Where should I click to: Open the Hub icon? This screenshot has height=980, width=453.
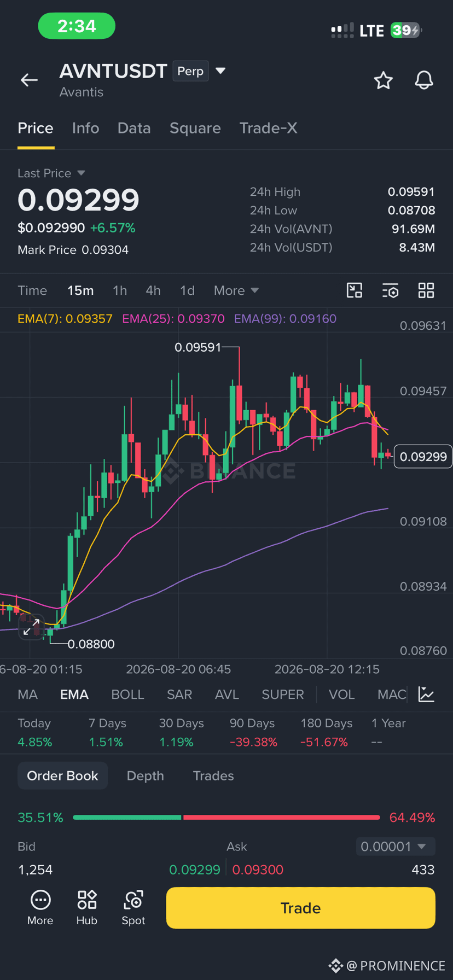[x=86, y=908]
